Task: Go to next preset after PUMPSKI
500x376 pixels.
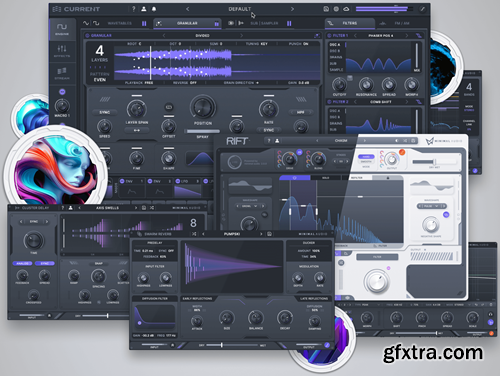Action: point(261,234)
